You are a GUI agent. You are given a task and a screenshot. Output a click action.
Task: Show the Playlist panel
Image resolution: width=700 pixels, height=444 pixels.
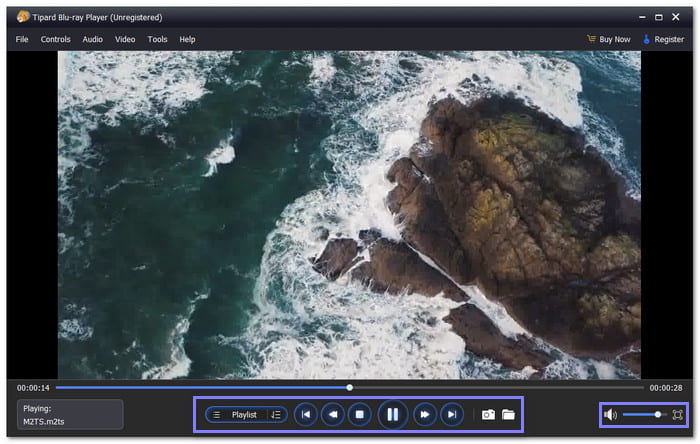coord(243,414)
